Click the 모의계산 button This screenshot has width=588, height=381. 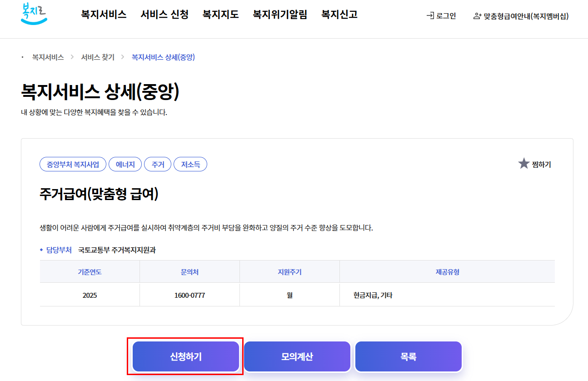tap(297, 357)
